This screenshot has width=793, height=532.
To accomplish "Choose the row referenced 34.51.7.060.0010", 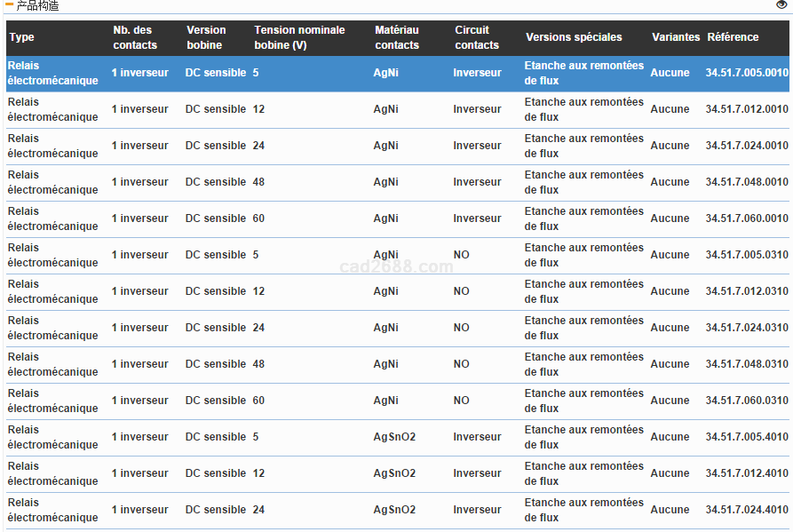I will point(746,218).
